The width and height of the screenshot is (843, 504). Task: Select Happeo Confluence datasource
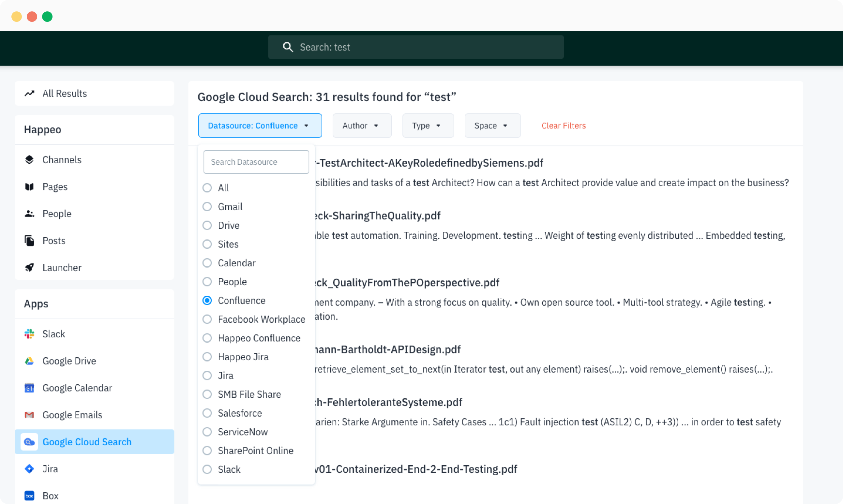click(x=207, y=338)
